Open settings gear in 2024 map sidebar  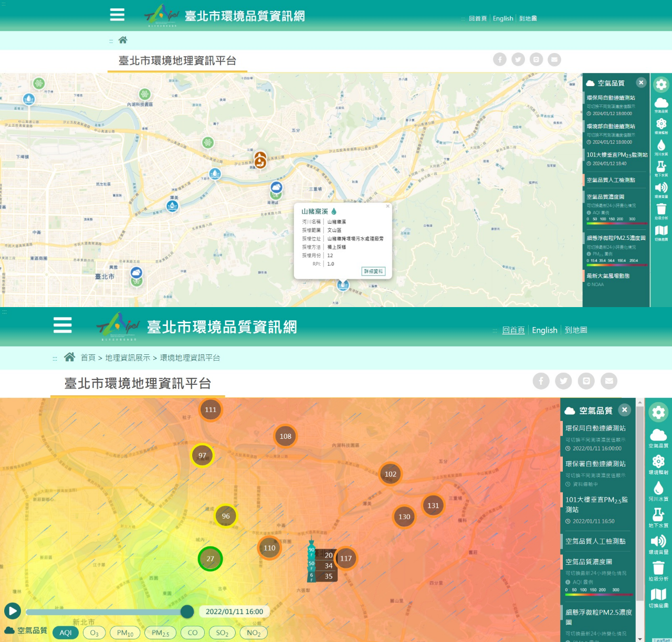coord(661,84)
